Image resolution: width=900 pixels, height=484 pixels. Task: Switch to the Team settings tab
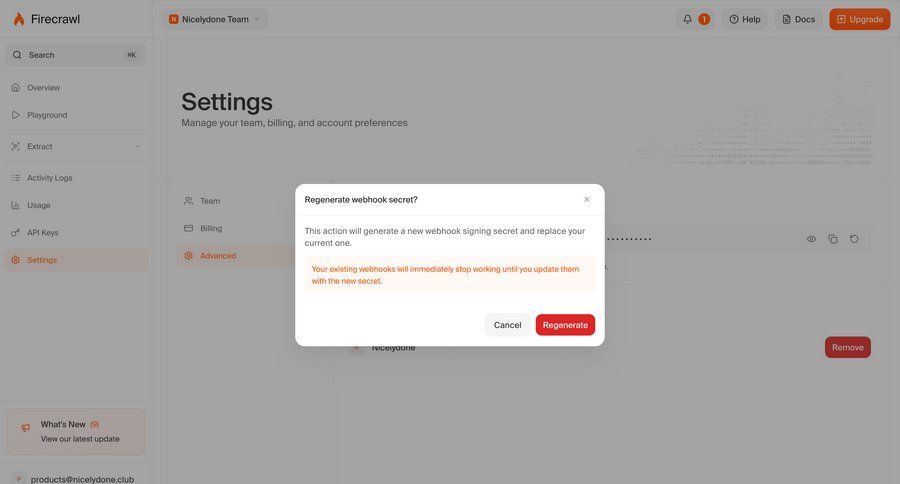[210, 201]
